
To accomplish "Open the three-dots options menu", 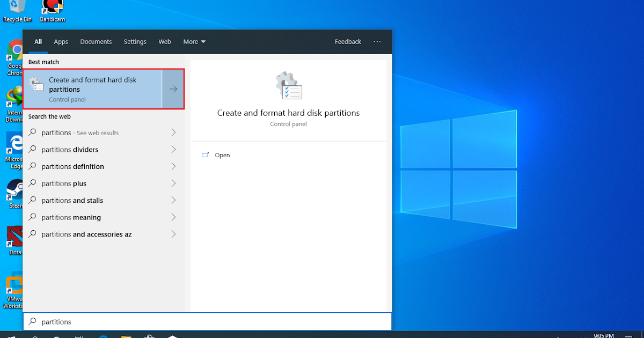I will pos(377,41).
